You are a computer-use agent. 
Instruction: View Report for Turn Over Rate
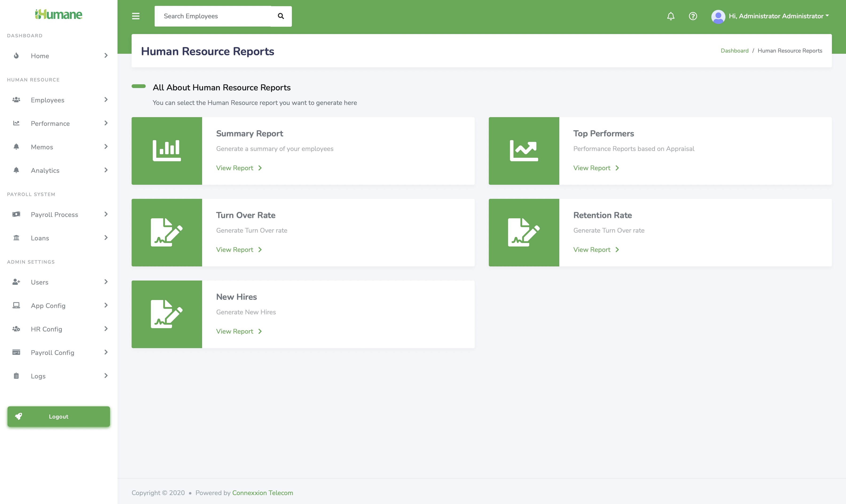click(x=239, y=250)
